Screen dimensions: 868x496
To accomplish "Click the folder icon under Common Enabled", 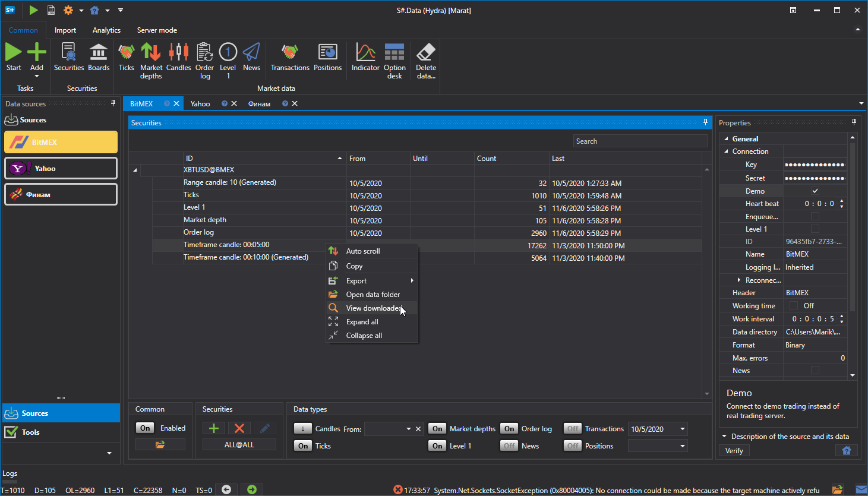I will tap(160, 444).
